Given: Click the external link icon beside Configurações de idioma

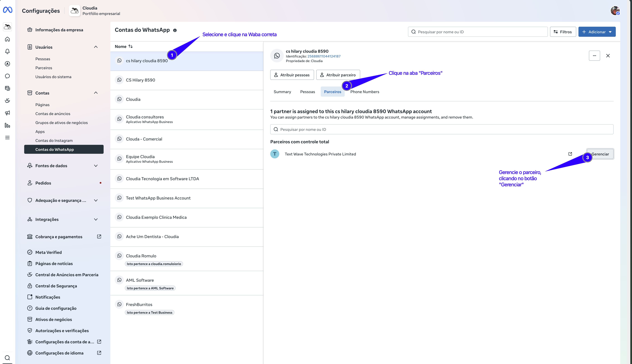Looking at the screenshot, I should (99, 353).
